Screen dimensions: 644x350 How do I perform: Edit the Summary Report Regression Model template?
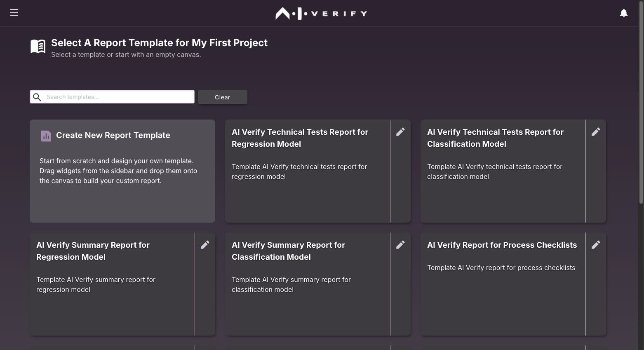pos(205,245)
